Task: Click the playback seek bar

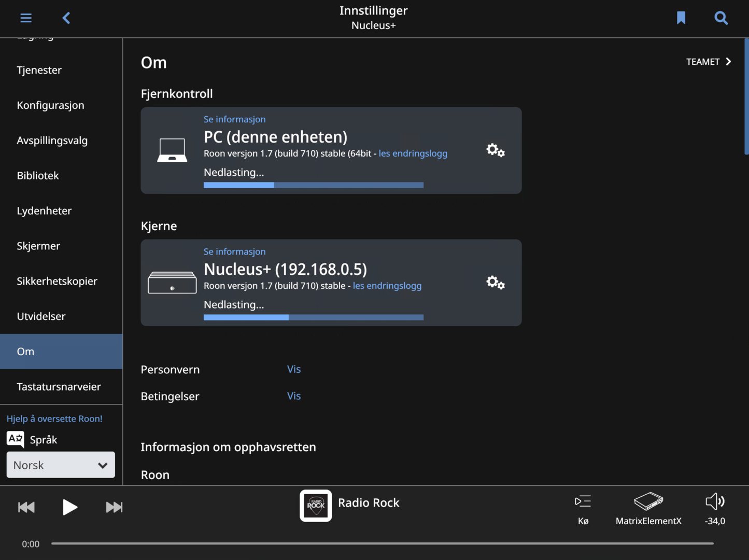Action: tap(383, 543)
